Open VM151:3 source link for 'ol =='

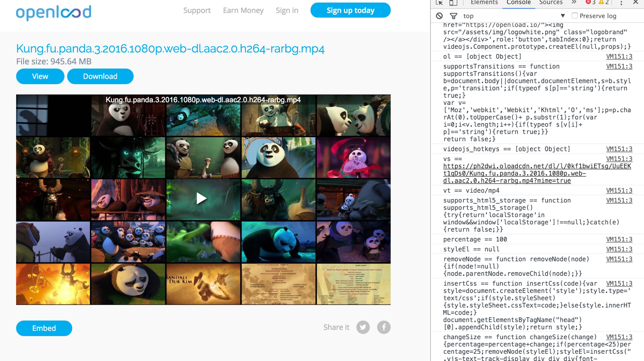click(x=619, y=57)
